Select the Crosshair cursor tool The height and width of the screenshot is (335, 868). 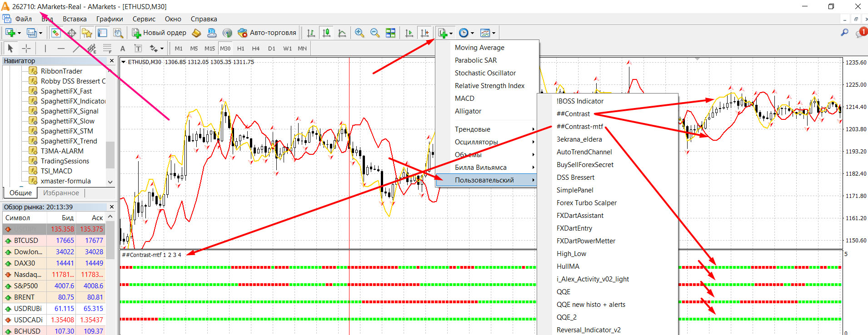click(x=26, y=48)
